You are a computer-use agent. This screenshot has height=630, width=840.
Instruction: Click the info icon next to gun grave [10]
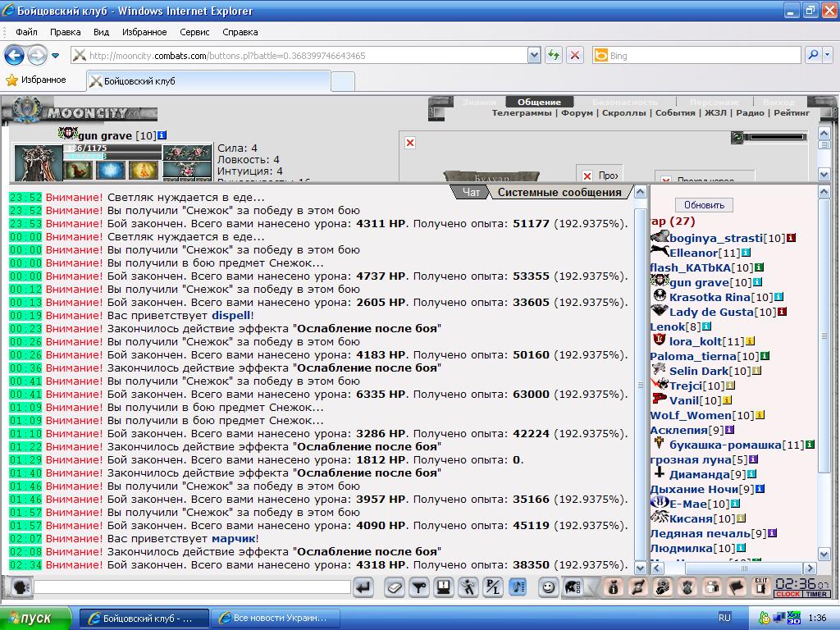point(162,135)
